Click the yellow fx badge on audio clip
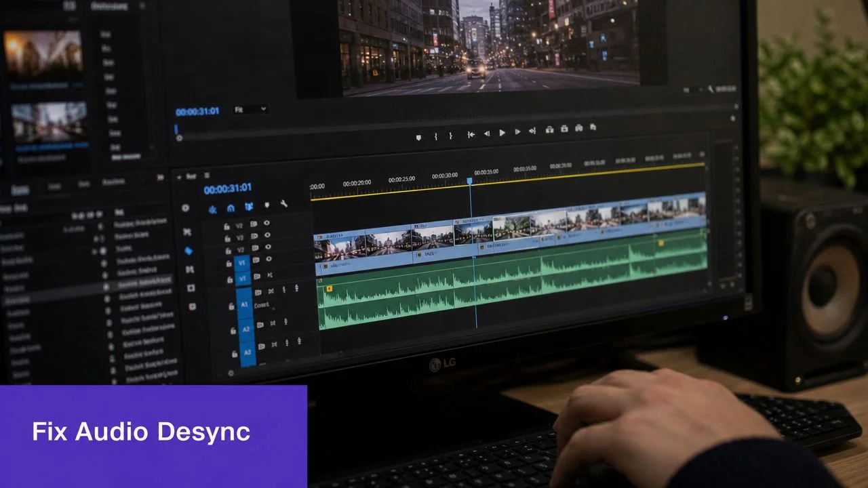 tap(330, 289)
